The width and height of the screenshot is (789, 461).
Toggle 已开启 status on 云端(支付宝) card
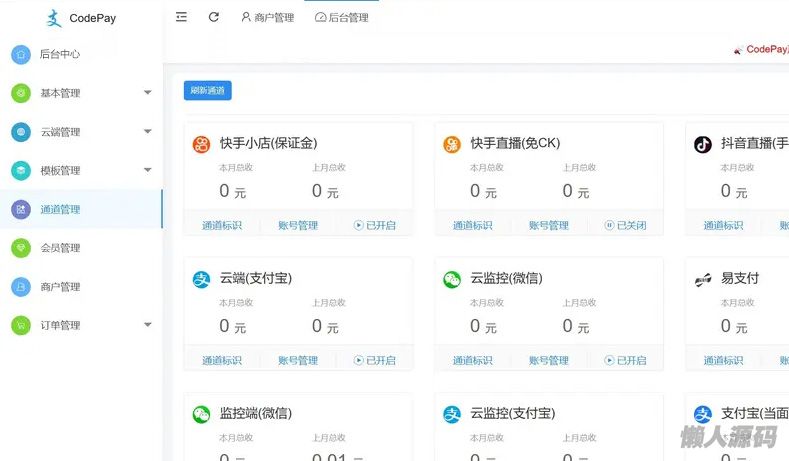374,360
